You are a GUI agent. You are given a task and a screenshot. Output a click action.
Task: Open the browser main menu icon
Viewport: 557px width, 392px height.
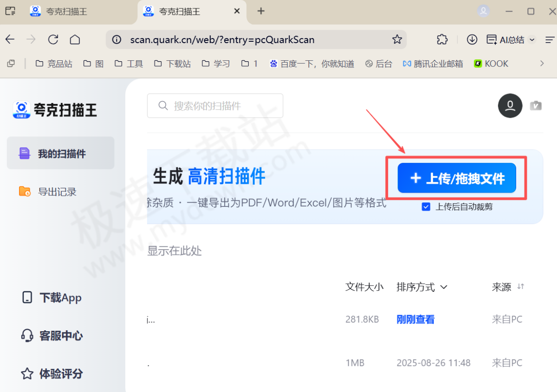coord(550,39)
